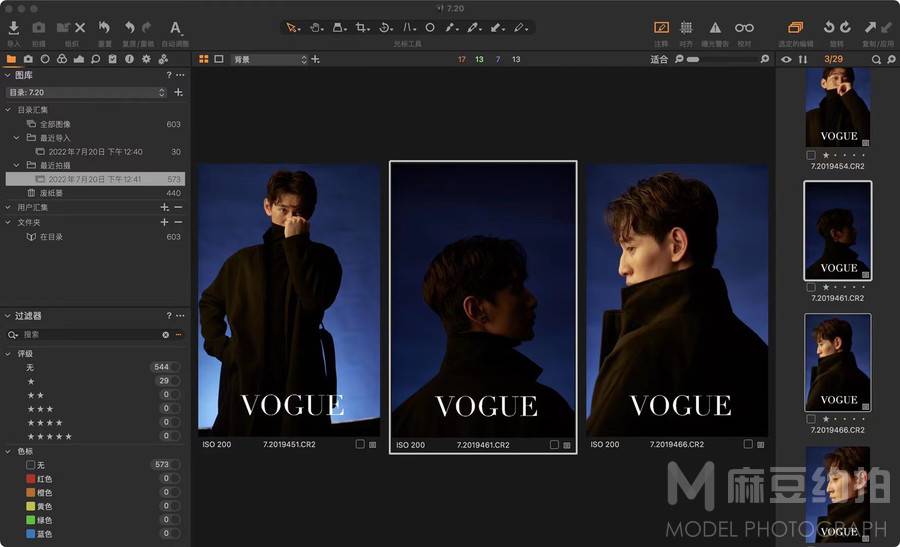Open the 背景 layer dropdown
The width and height of the screenshot is (900, 547).
click(269, 59)
